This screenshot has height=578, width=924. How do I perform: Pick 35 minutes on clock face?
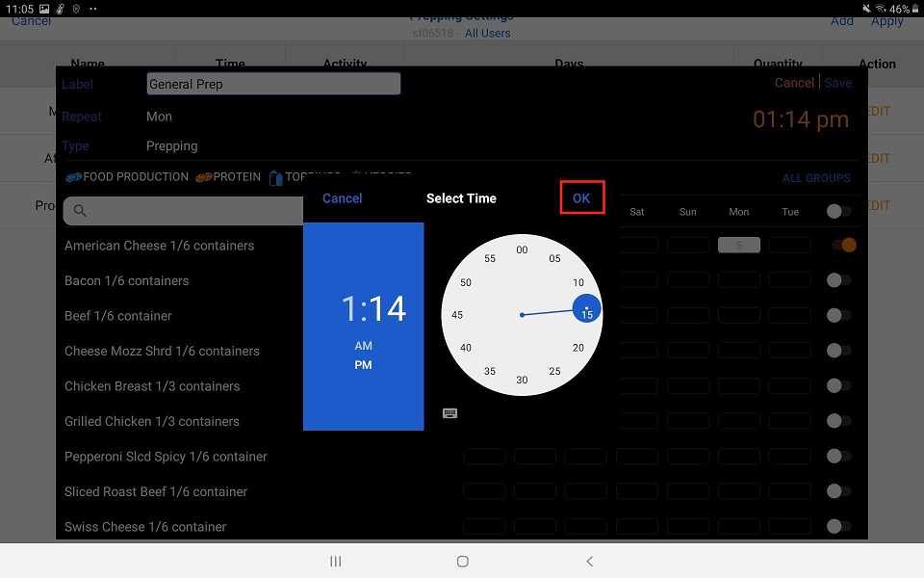(490, 371)
